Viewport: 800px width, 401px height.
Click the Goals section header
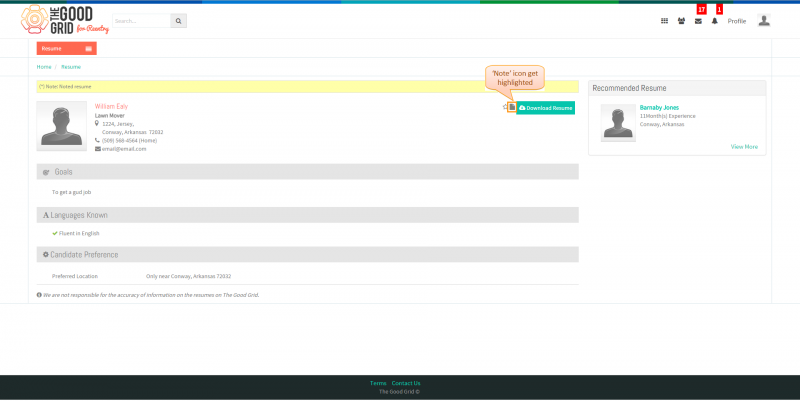pyautogui.click(x=308, y=172)
